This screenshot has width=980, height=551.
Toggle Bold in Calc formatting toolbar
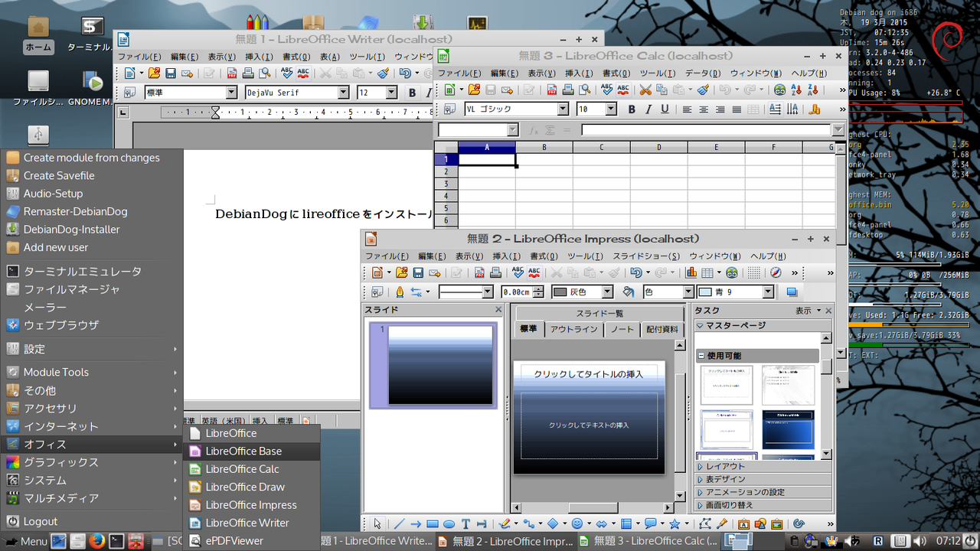pos(632,109)
